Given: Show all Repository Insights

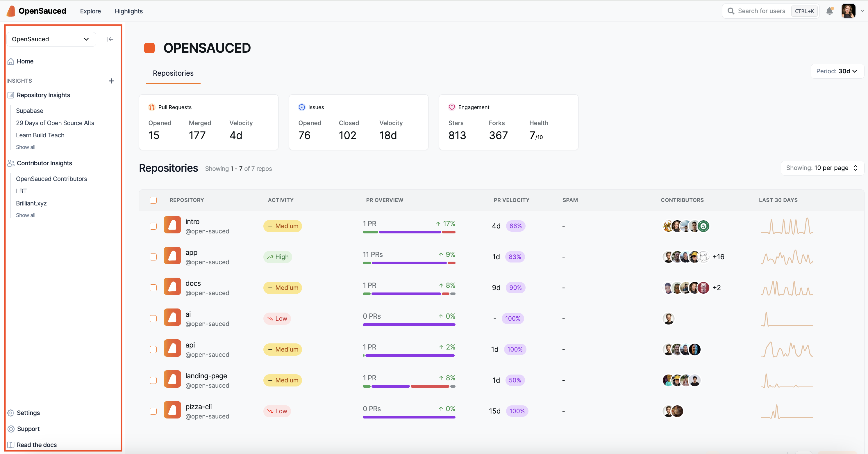Looking at the screenshot, I should (x=26, y=147).
